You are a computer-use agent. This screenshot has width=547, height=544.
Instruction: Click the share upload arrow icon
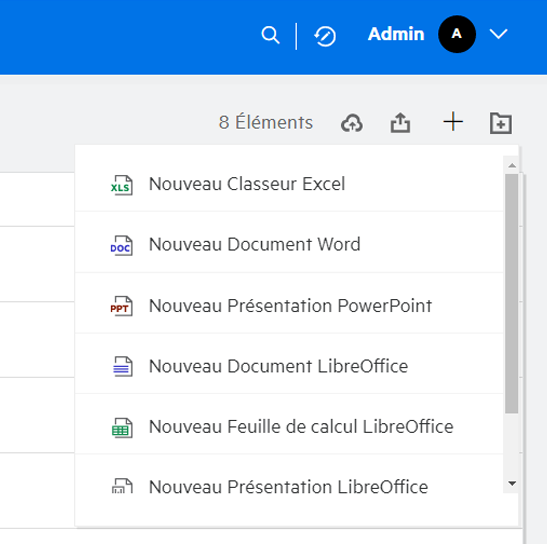[400, 123]
